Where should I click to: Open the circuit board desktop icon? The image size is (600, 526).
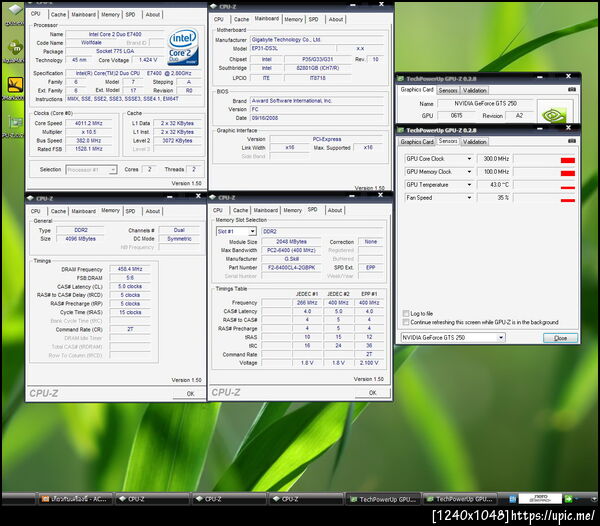coord(15,122)
